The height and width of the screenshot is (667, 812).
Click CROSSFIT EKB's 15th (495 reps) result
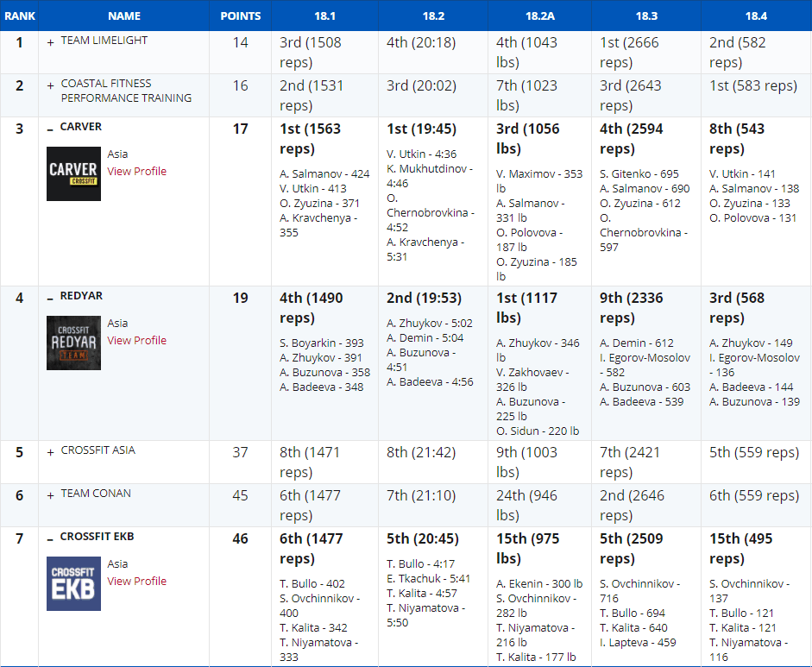pyautogui.click(x=741, y=549)
